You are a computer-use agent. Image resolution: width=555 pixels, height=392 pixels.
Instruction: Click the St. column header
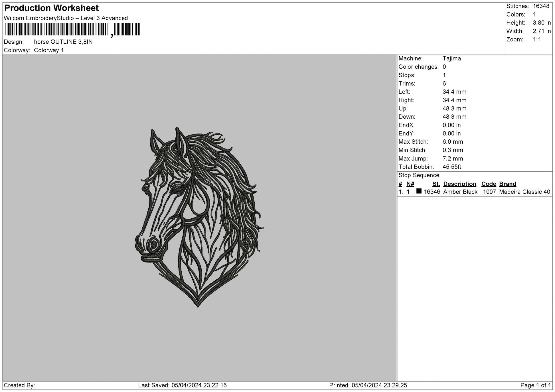tap(436, 184)
